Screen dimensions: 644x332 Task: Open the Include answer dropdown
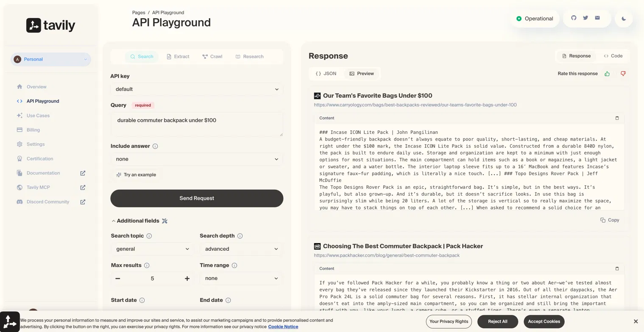pyautogui.click(x=197, y=159)
